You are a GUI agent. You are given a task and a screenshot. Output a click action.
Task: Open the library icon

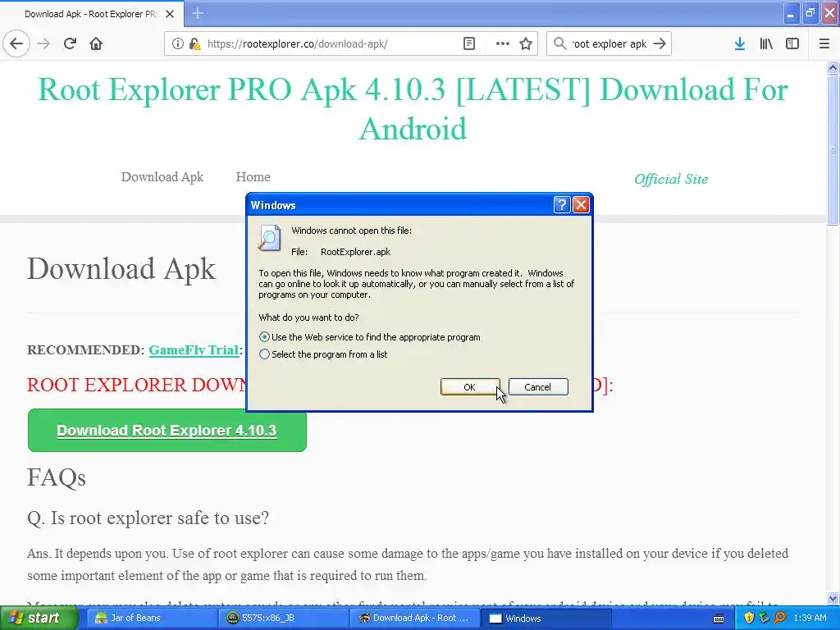coord(766,43)
